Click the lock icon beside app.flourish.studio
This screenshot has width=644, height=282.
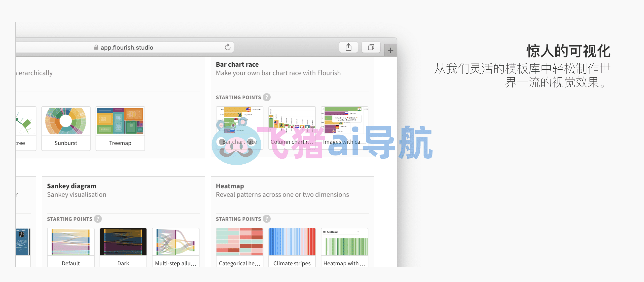(x=96, y=47)
